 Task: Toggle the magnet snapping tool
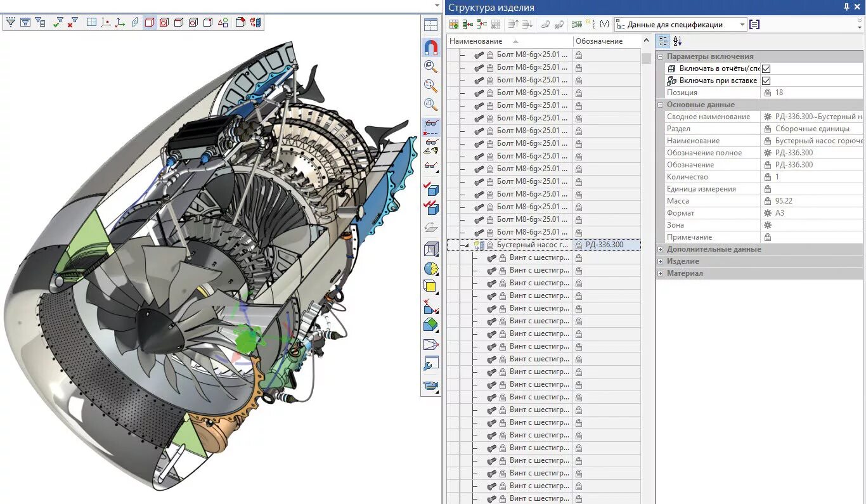click(x=431, y=47)
